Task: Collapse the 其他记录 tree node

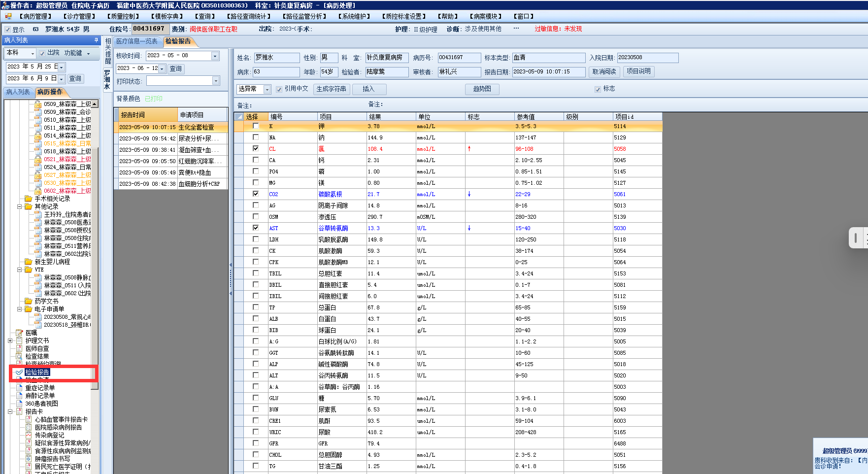Action: (x=19, y=206)
